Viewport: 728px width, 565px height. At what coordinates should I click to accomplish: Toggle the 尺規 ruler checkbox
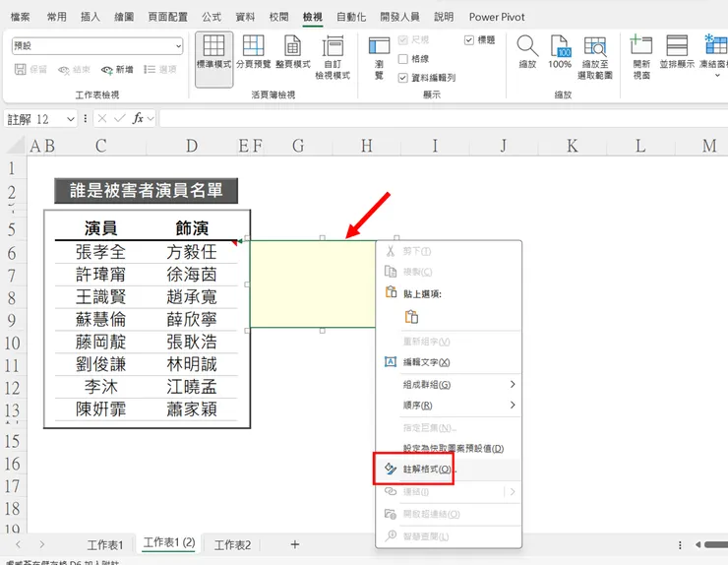point(403,40)
